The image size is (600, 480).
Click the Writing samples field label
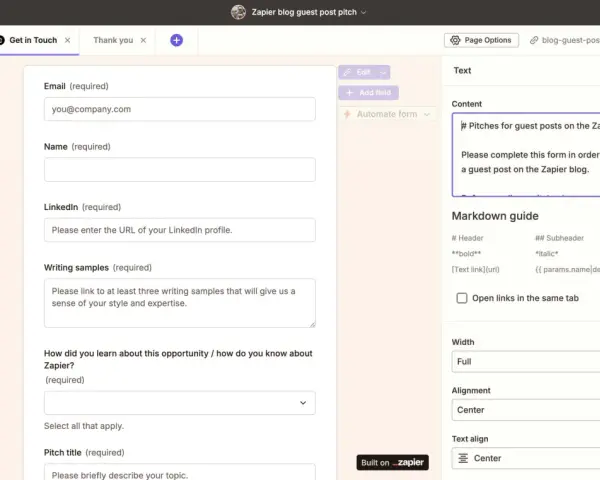pyautogui.click(x=76, y=268)
